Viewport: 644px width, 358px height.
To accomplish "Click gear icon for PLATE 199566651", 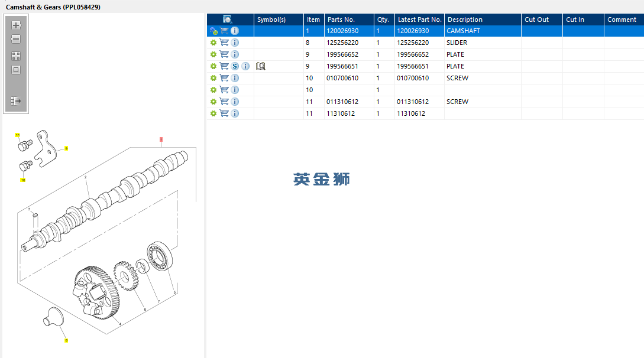I will [x=213, y=66].
